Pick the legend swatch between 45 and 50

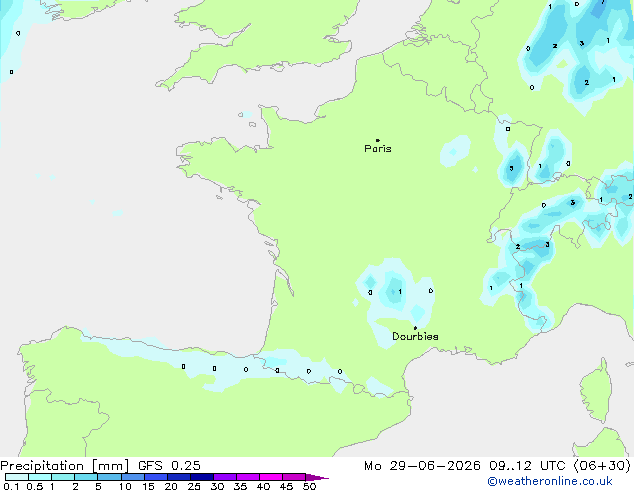pyautogui.click(x=294, y=477)
